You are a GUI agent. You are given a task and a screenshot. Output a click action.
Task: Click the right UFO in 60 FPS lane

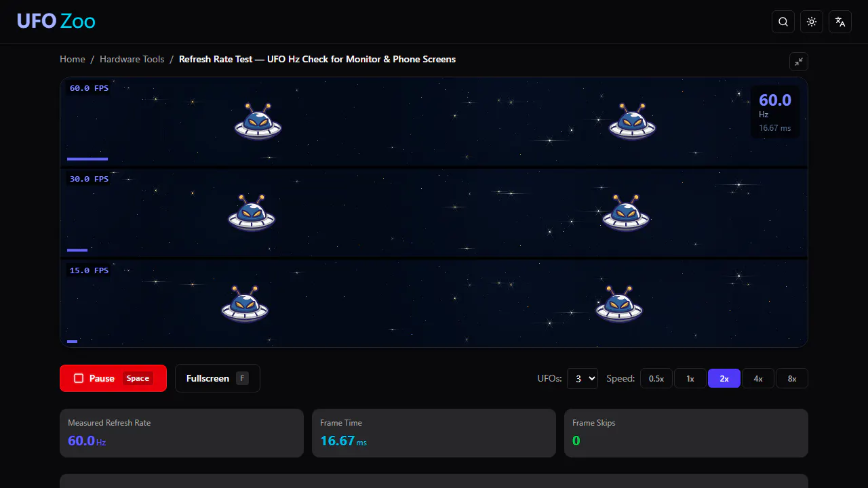tap(632, 122)
